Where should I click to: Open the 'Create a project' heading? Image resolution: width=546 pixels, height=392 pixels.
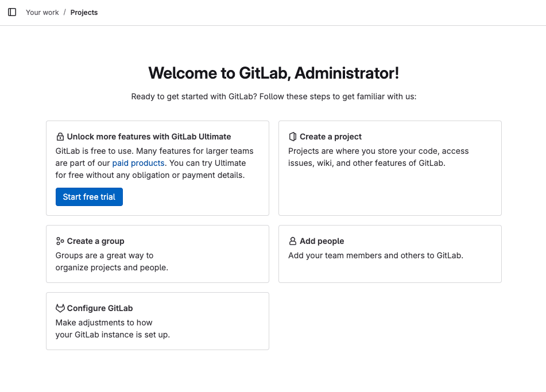pos(331,137)
